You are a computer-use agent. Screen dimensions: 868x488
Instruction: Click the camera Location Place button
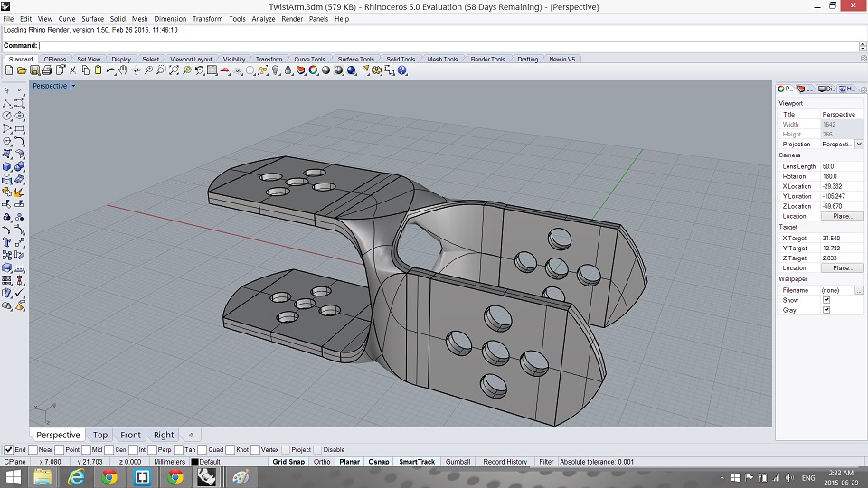tap(842, 216)
